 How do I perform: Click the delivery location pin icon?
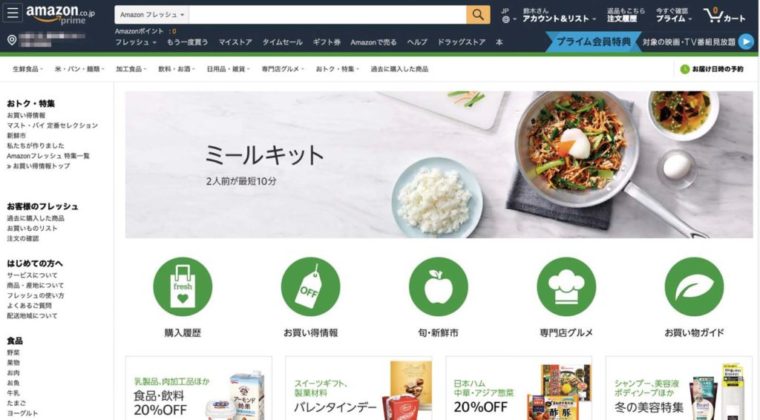(x=12, y=40)
